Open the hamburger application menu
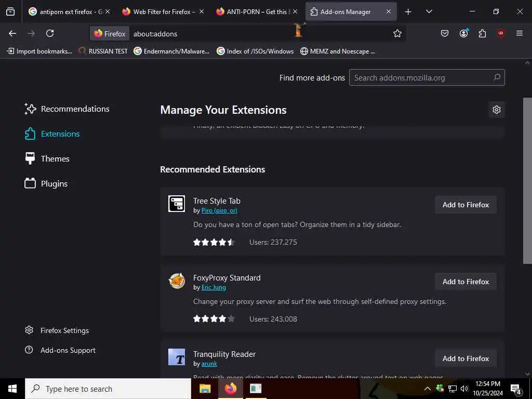532x399 pixels. coord(520,33)
